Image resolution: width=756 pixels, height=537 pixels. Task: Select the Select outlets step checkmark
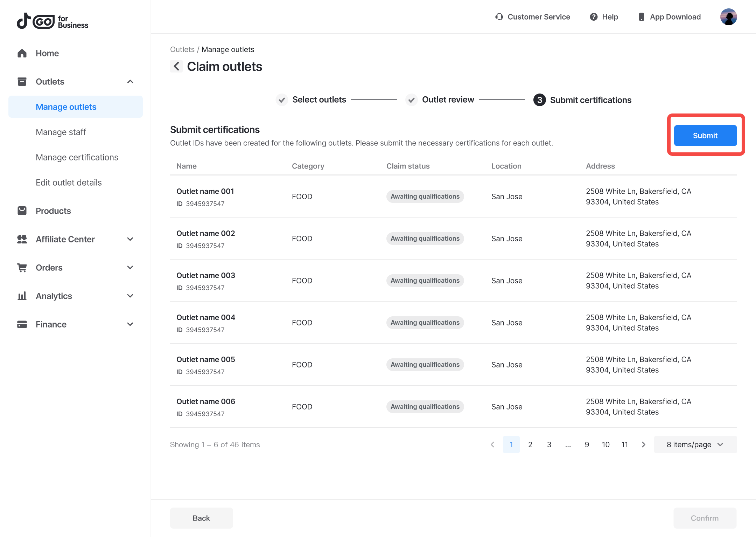tap(282, 100)
